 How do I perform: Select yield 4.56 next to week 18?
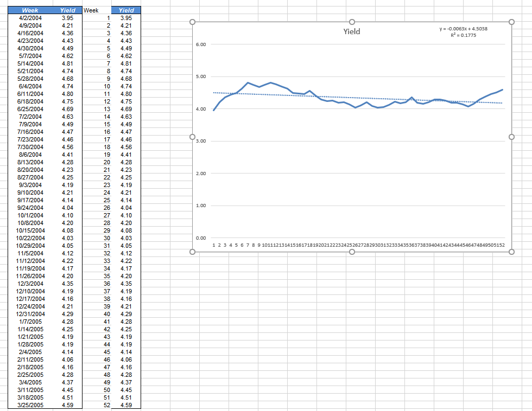[126, 147]
